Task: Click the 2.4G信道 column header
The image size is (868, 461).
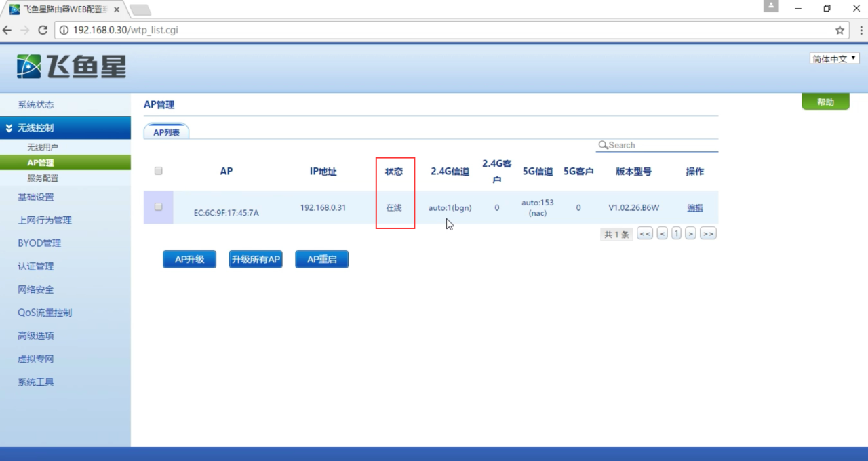Action: 450,172
